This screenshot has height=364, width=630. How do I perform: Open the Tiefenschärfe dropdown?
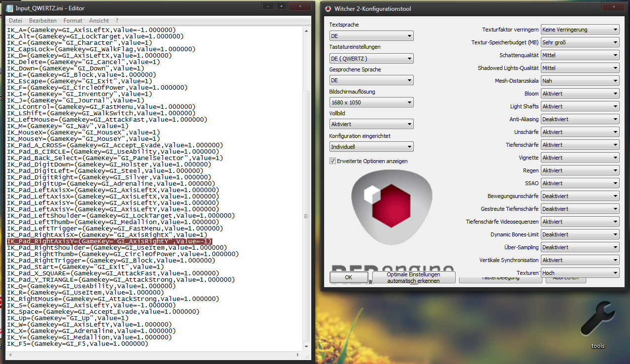[x=580, y=145]
